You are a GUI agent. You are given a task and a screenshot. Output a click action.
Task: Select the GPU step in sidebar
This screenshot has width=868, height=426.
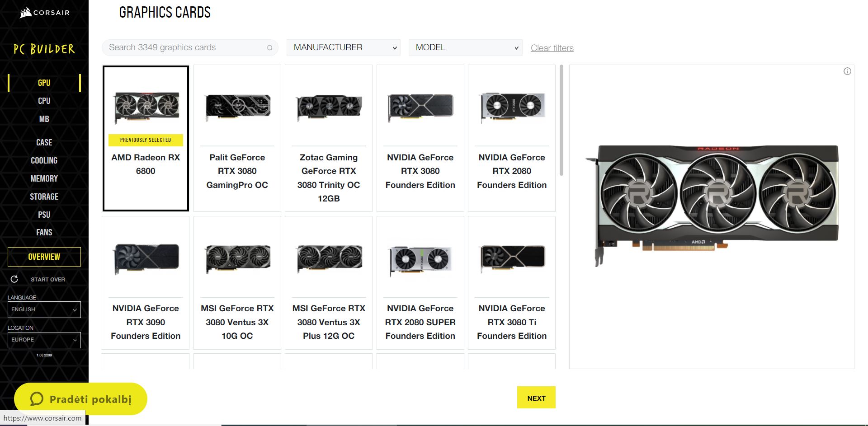(44, 83)
